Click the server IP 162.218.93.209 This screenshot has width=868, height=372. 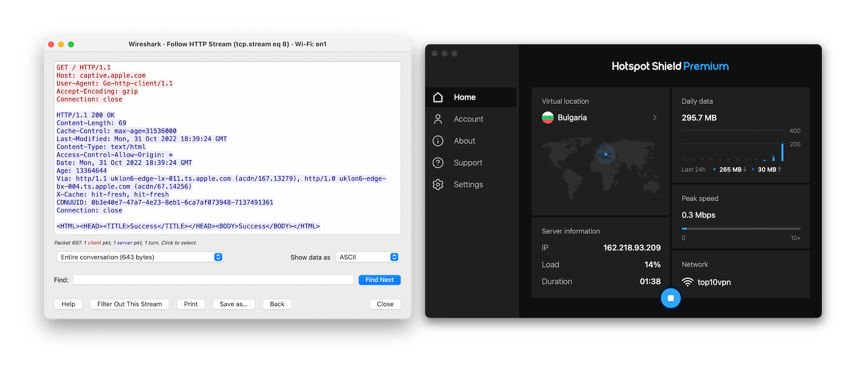point(632,247)
